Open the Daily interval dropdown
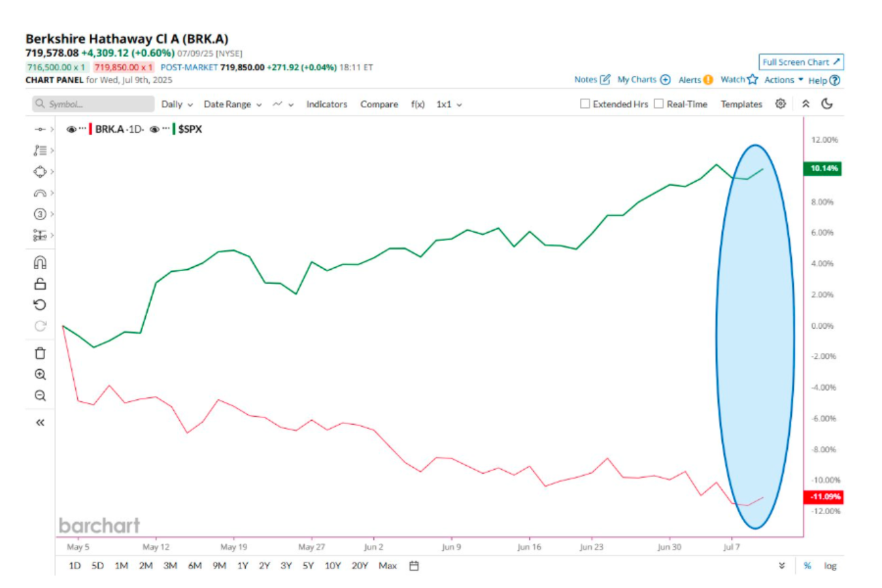Viewport: 882px width, 588px height. (x=177, y=104)
